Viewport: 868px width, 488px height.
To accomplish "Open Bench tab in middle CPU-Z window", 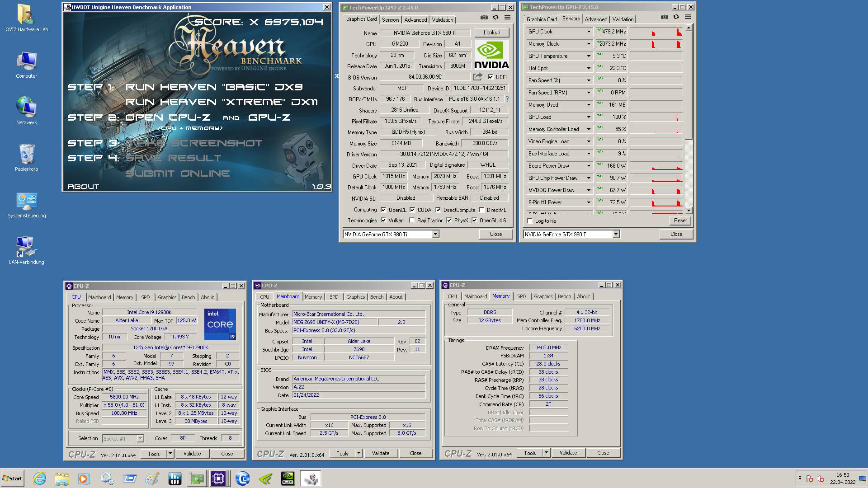I will [x=377, y=297].
